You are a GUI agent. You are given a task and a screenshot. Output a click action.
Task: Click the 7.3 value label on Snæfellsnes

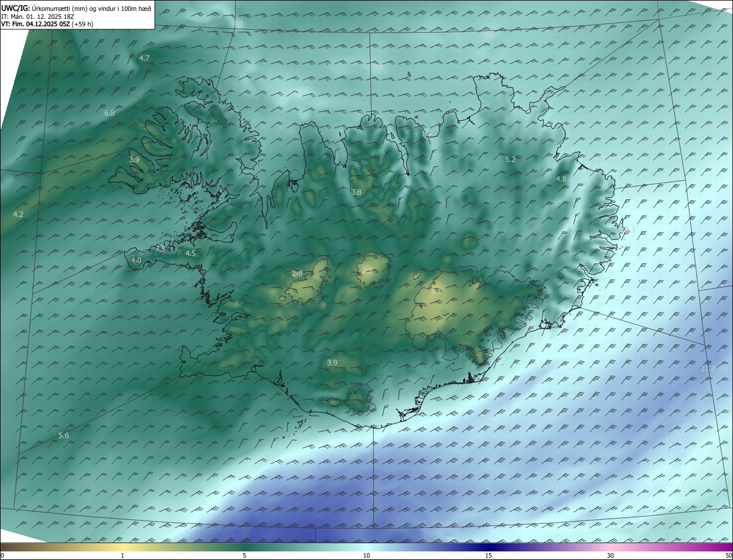tap(161, 249)
